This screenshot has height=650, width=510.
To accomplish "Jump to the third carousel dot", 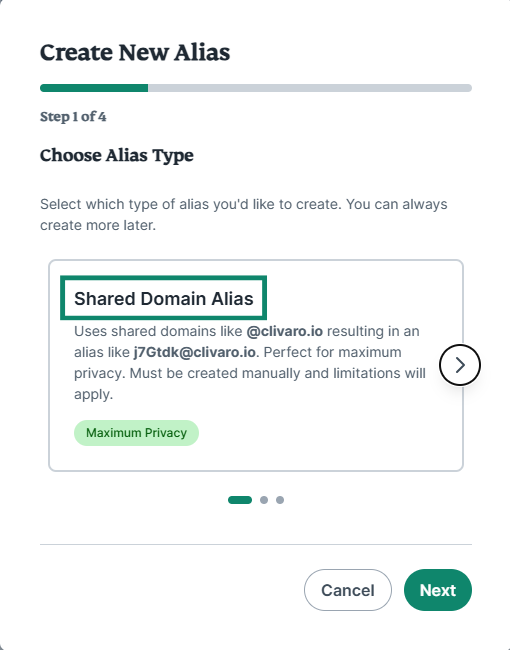I will (280, 500).
